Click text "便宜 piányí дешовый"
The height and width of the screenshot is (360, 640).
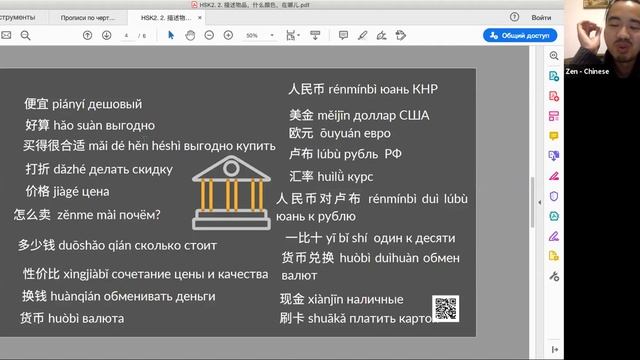[83, 104]
